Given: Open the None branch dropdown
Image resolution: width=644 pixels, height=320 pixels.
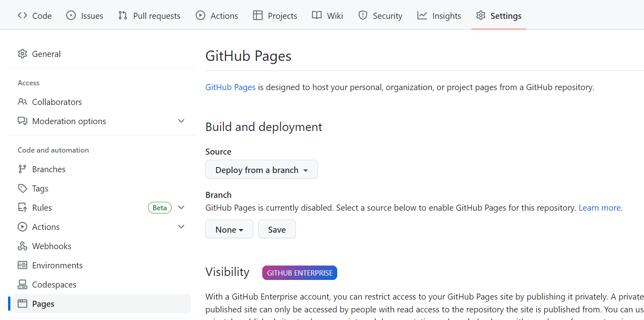Looking at the screenshot, I should (229, 229).
